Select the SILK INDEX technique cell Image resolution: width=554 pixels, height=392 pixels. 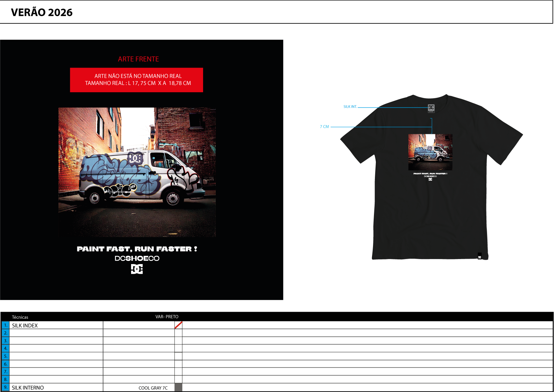[x=56, y=325]
